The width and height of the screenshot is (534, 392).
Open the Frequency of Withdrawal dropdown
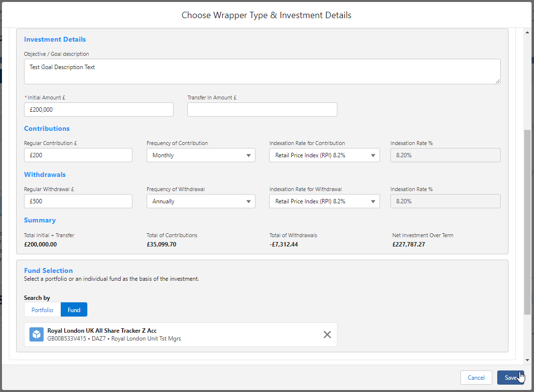pyautogui.click(x=201, y=201)
